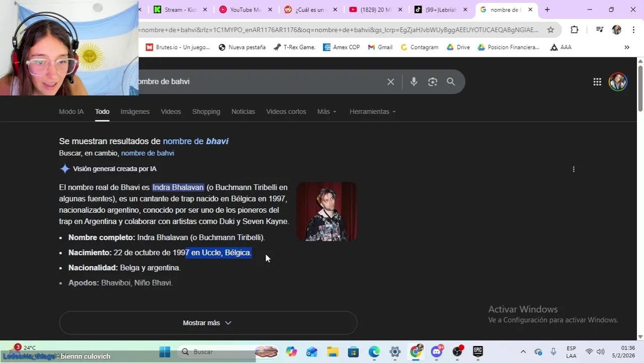Switch to the Modo IA tab
Image resolution: width=644 pixels, height=363 pixels.
click(x=71, y=111)
